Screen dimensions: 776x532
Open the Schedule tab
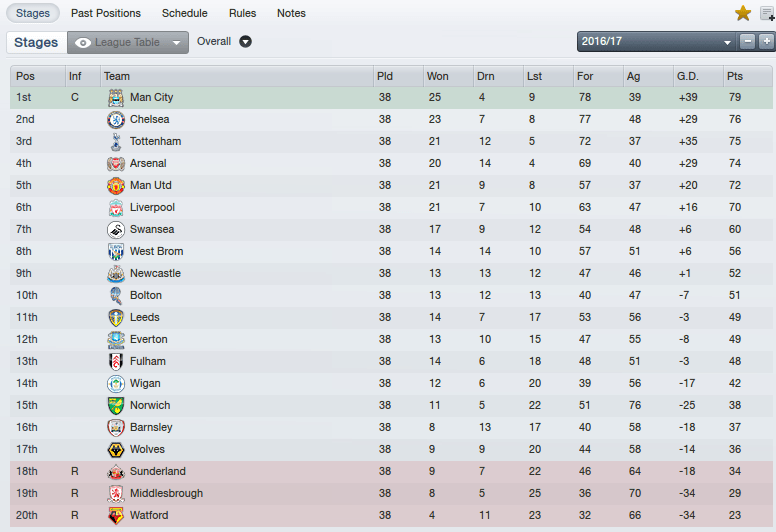coord(184,13)
